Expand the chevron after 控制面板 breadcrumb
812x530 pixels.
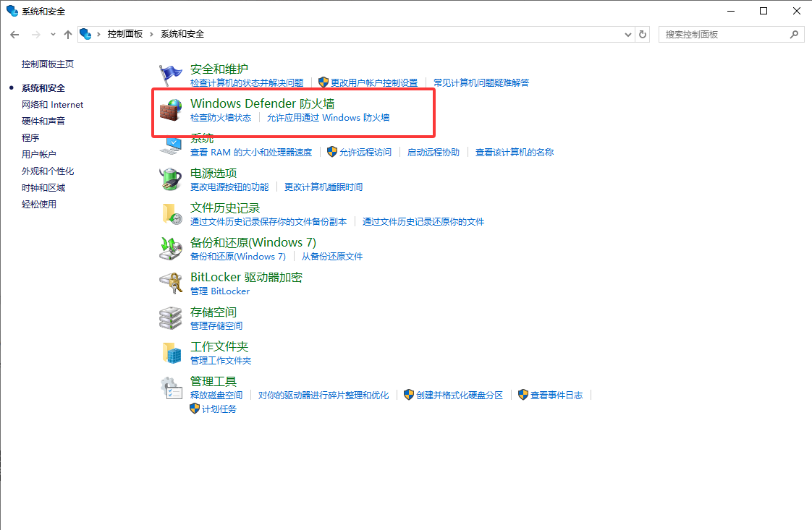click(152, 34)
